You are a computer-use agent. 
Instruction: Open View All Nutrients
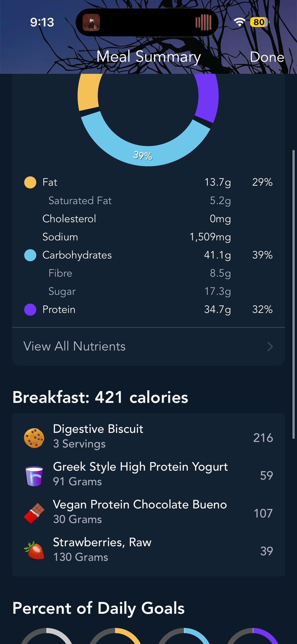coord(75,346)
